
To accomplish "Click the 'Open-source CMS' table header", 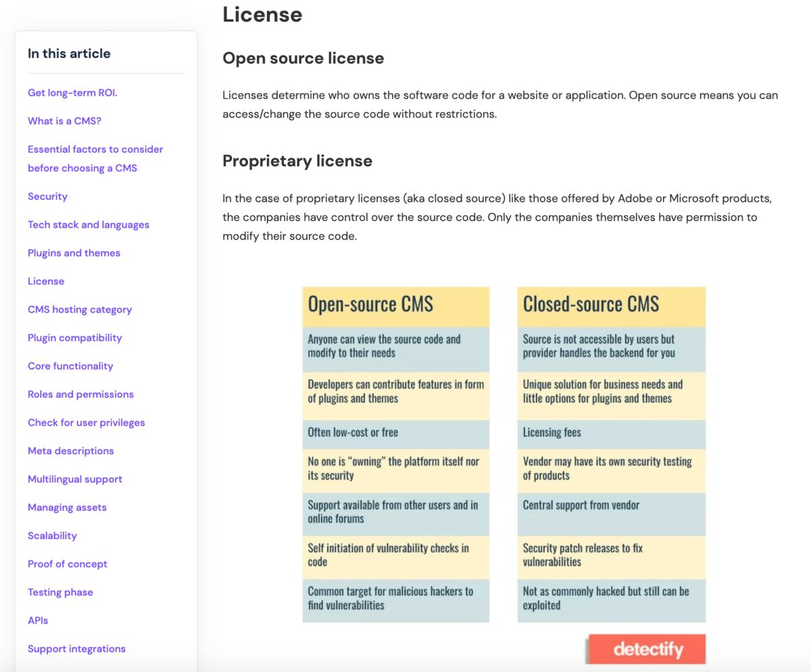I will 396,307.
